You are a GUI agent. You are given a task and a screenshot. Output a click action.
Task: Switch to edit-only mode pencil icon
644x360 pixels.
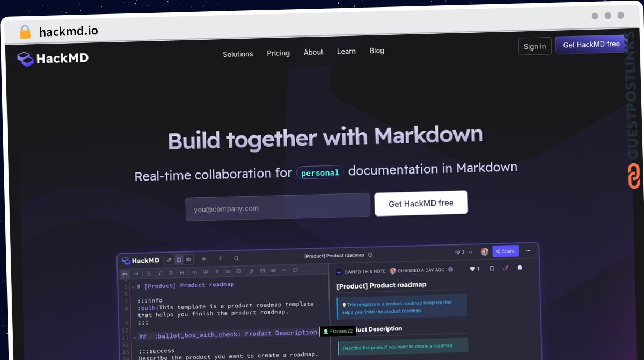coord(169,260)
